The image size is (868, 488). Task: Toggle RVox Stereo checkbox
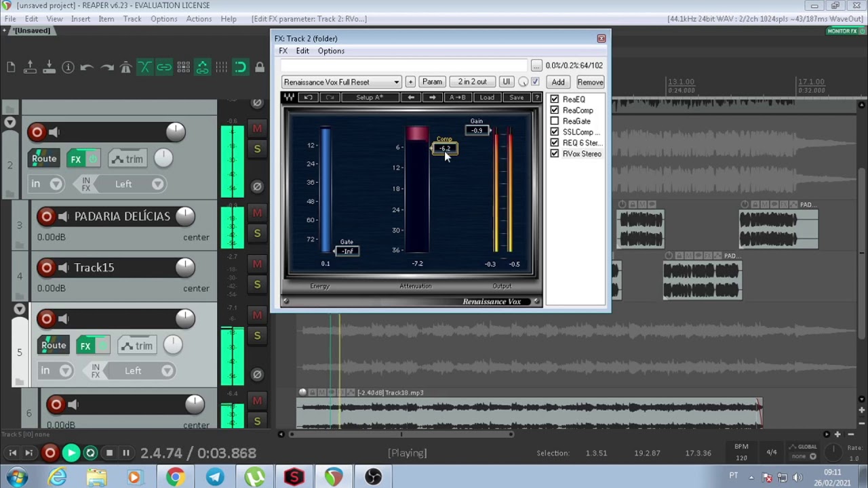[x=555, y=154]
